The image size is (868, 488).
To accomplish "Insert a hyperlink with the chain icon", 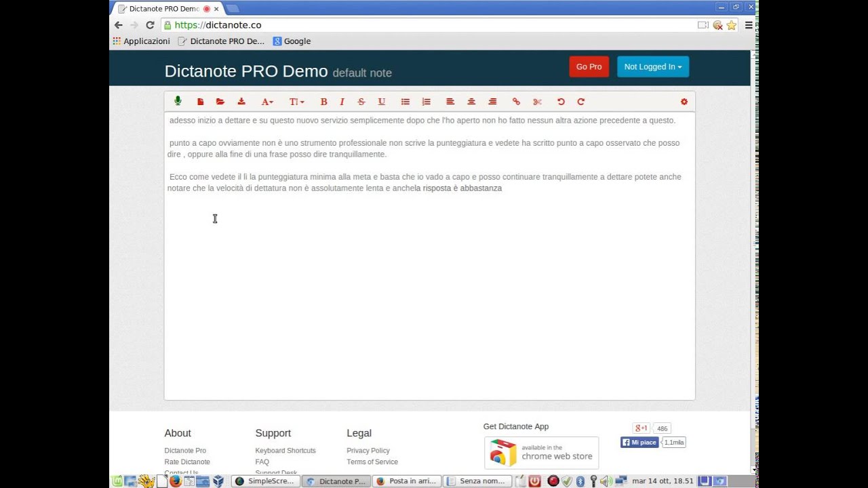I will [x=516, y=102].
